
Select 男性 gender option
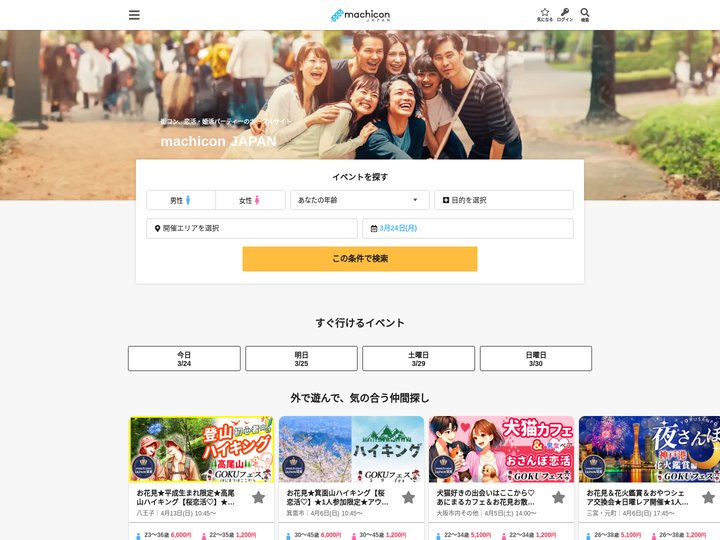tap(181, 200)
